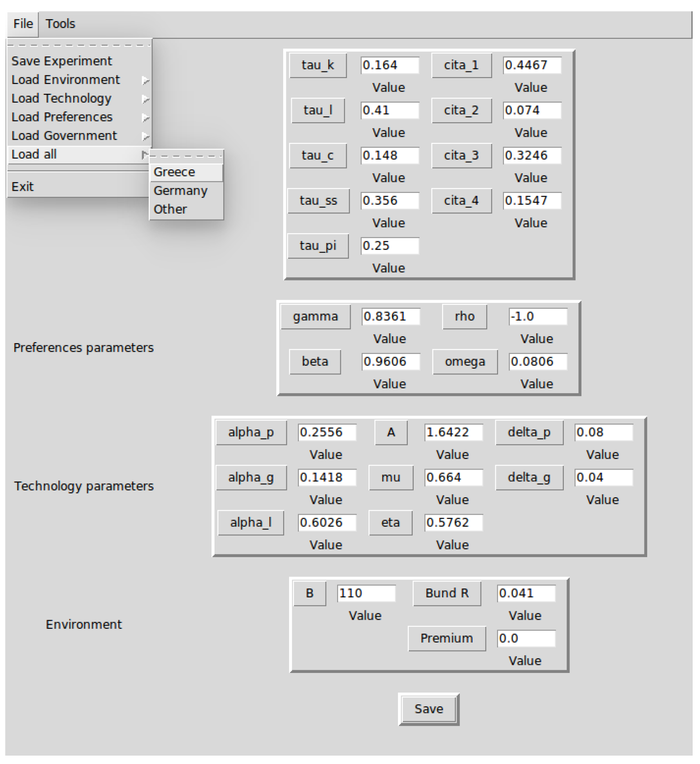Viewport: 700px width, 764px height.
Task: Expand the Load Preferences submenu
Action: coord(62,117)
